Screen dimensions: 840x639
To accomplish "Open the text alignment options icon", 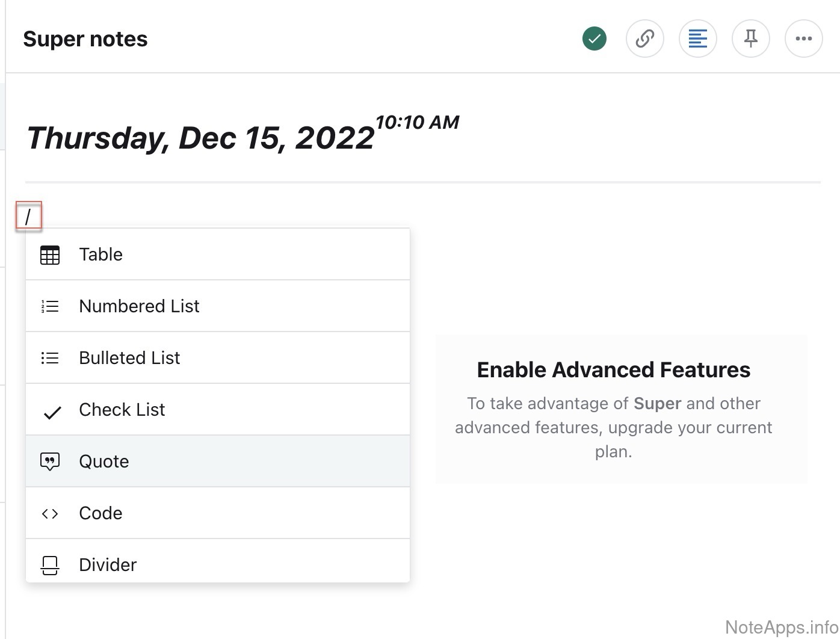I will pos(697,39).
